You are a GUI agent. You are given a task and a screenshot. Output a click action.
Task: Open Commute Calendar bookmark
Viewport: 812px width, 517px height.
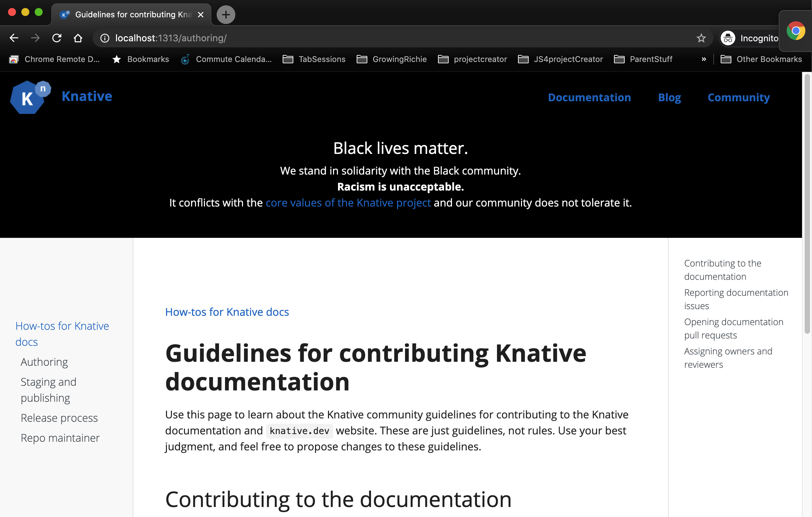click(226, 59)
